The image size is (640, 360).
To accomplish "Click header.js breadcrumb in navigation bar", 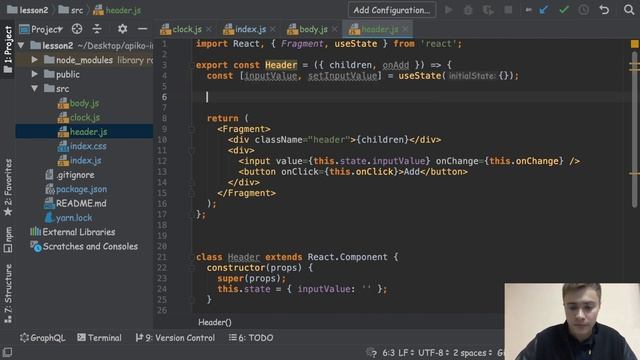I will click(x=117, y=10).
